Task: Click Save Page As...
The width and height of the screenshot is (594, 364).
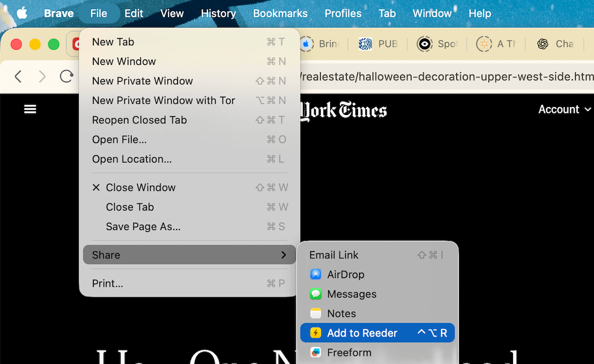Action: (x=143, y=226)
